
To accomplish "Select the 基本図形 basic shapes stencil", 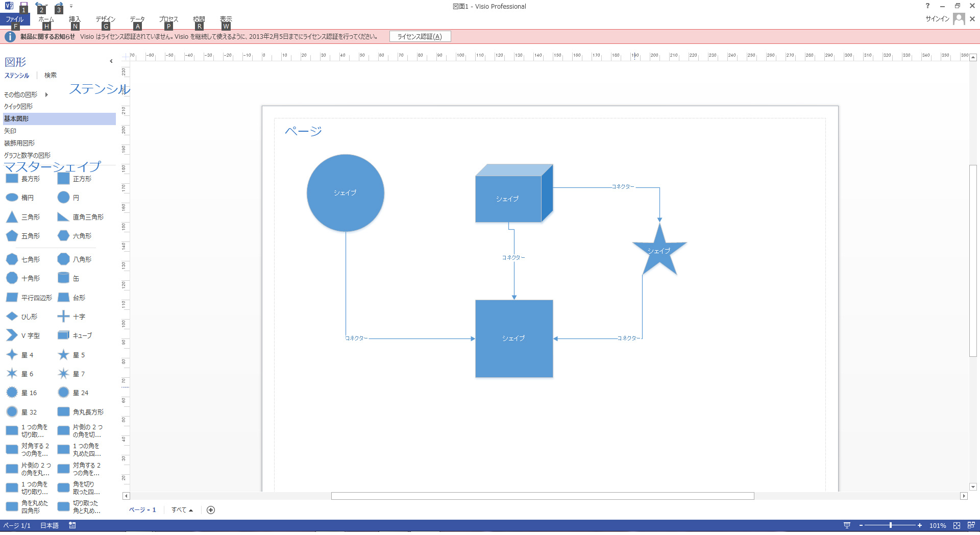I will point(59,118).
